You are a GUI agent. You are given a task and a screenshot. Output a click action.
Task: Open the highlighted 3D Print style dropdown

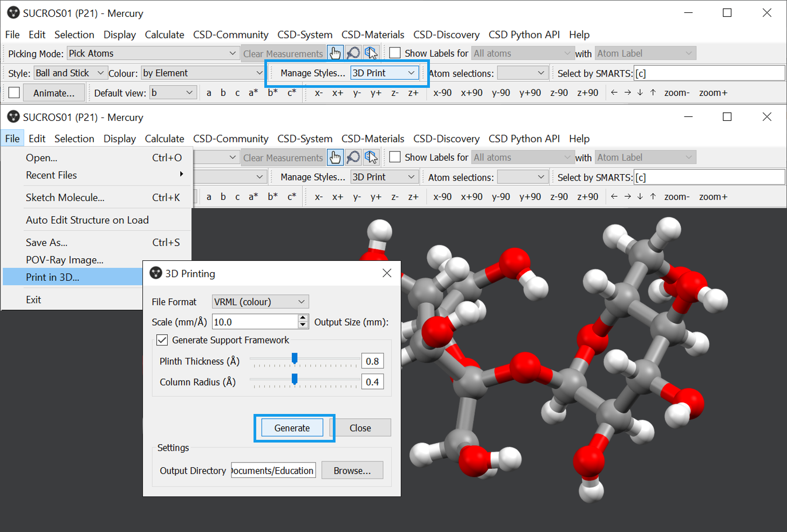coord(384,73)
